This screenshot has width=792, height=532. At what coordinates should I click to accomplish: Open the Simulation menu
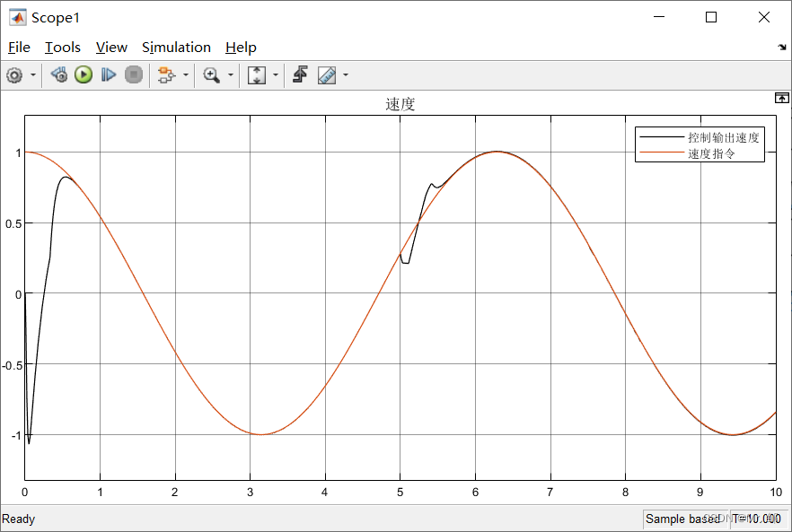pos(176,47)
